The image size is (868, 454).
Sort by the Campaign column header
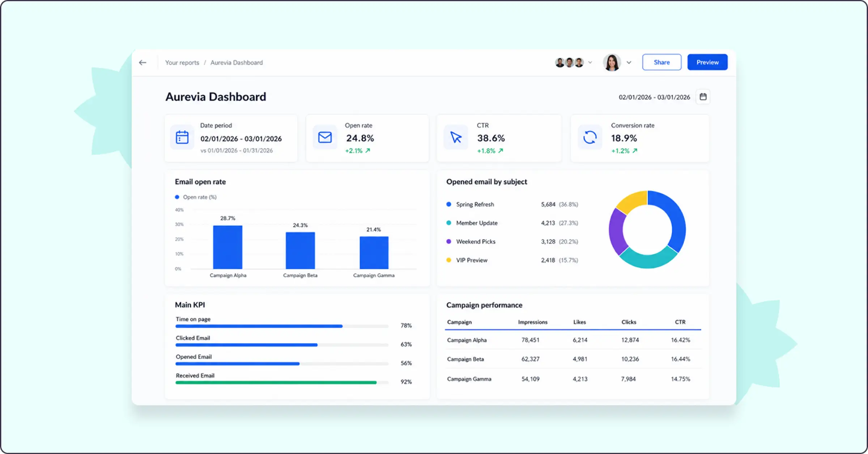pyautogui.click(x=459, y=322)
